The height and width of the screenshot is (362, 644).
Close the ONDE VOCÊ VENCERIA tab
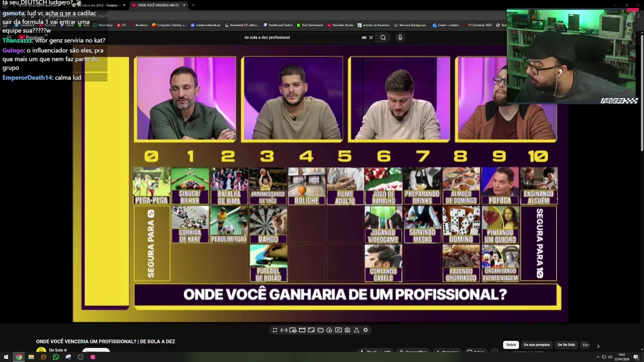184,5
